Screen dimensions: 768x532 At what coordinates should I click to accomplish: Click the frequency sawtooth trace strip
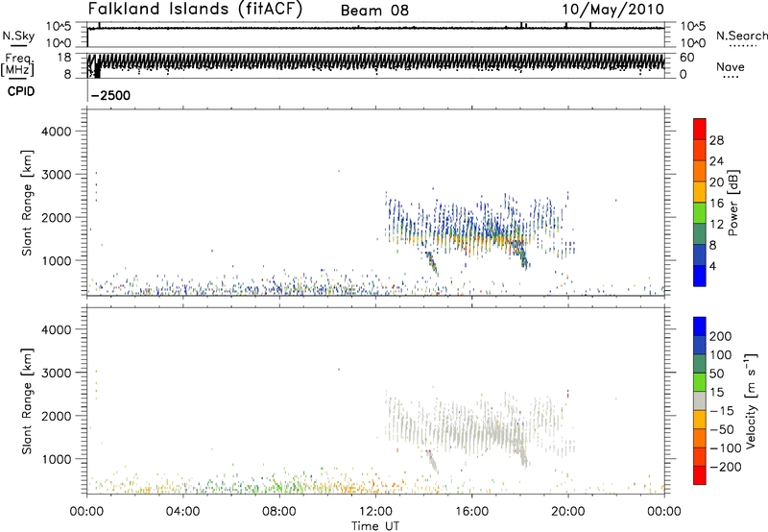click(376, 62)
